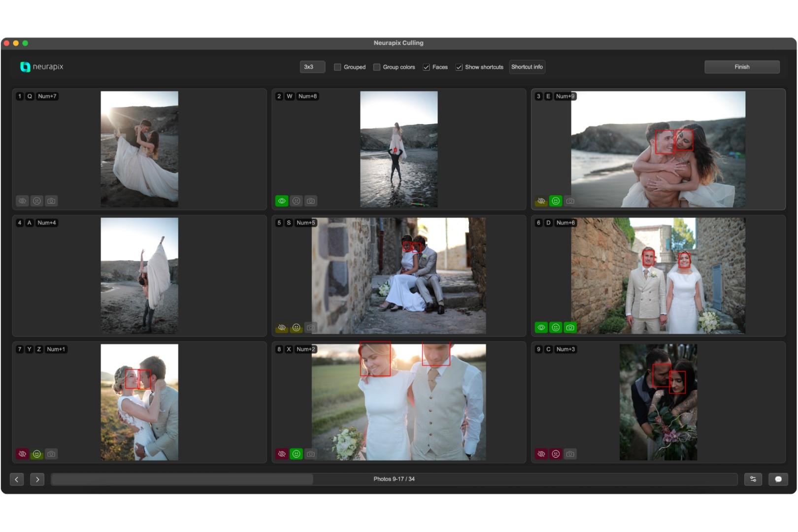Open the settings sliders icon

(x=753, y=479)
